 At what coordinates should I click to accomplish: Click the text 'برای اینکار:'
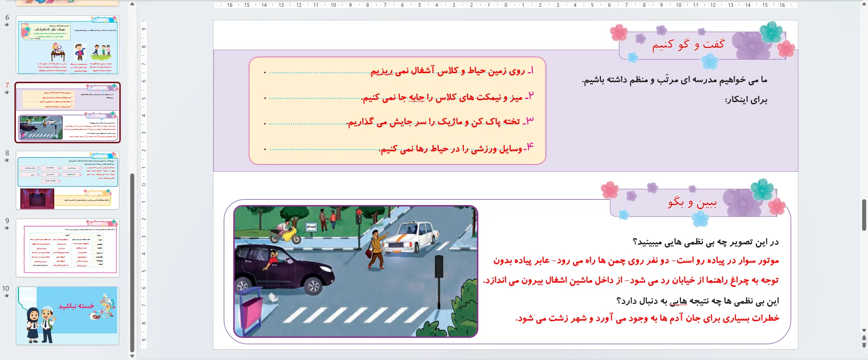746,100
